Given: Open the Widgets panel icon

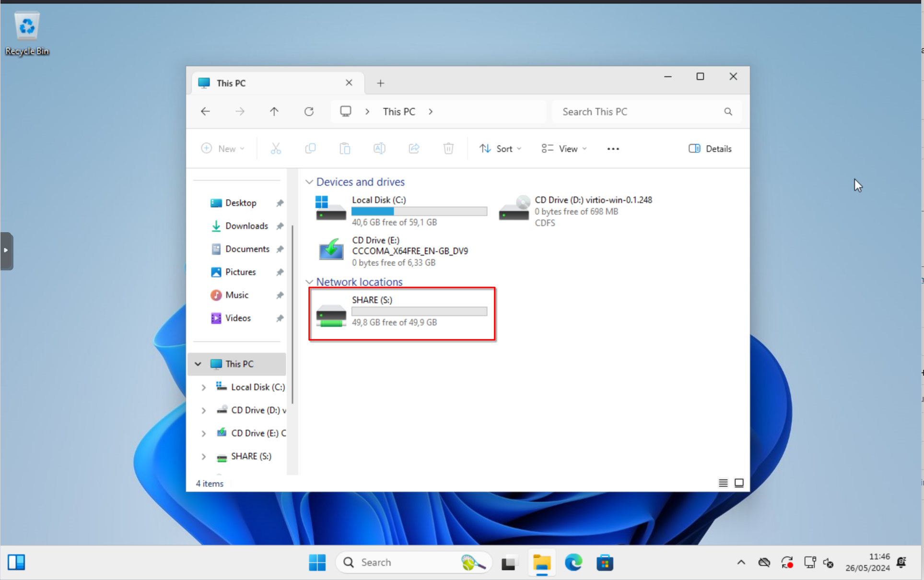Looking at the screenshot, I should click(16, 562).
